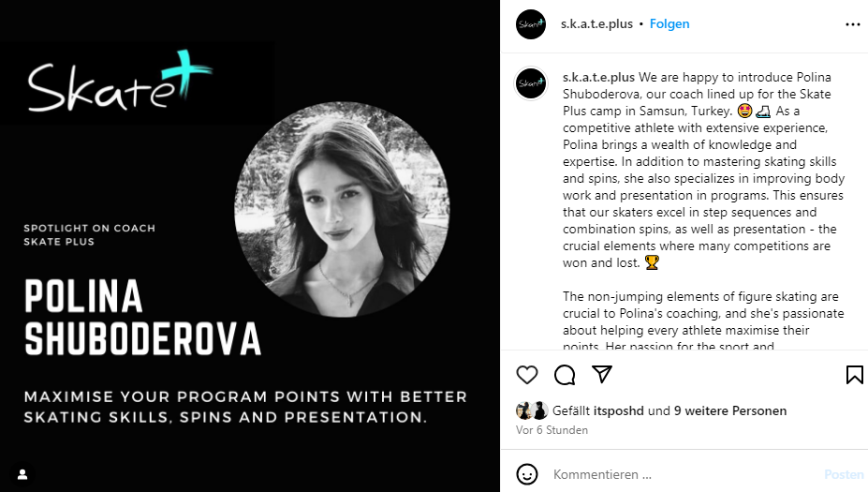Open s.k.a.t.e.plus profile picture in header
The width and height of the screenshot is (868, 492).
pyautogui.click(x=531, y=24)
